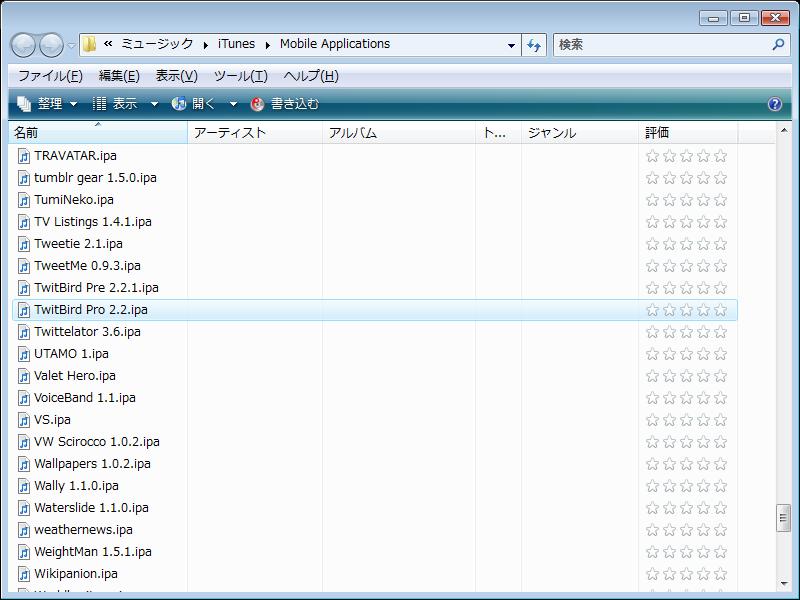Select file icon of TV Listings 1.4.1.ipa
The height and width of the screenshot is (600, 800).
24,221
